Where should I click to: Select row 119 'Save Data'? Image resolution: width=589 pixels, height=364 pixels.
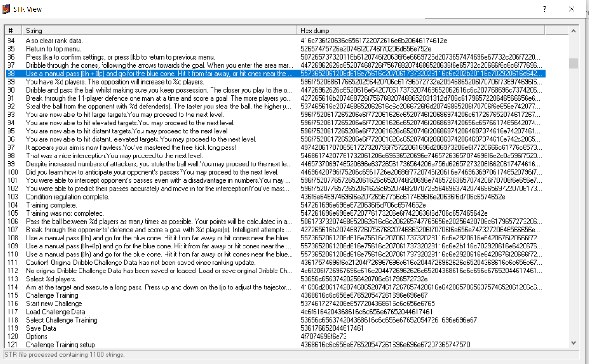275,328
